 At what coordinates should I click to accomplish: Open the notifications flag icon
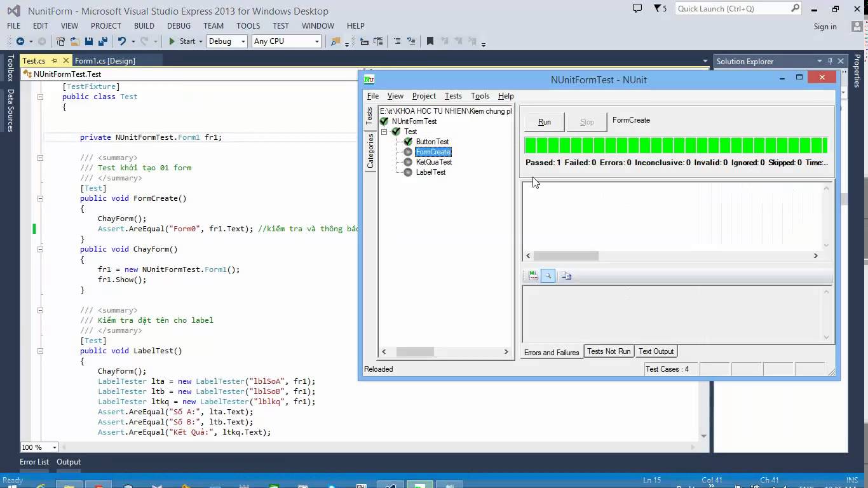(659, 9)
